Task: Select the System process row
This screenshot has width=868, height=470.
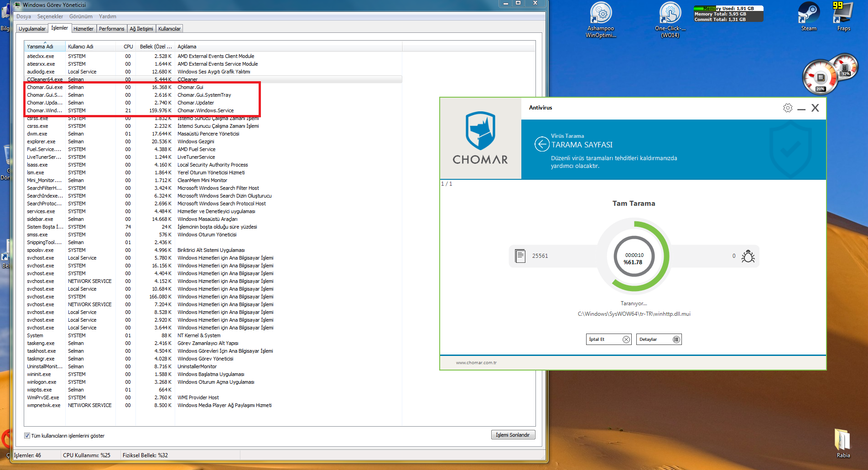Action: point(213,335)
